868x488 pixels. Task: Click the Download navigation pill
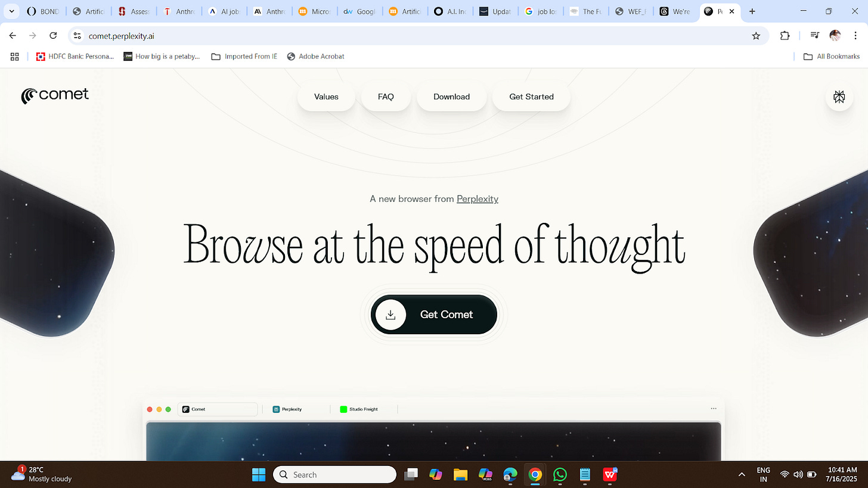click(451, 97)
